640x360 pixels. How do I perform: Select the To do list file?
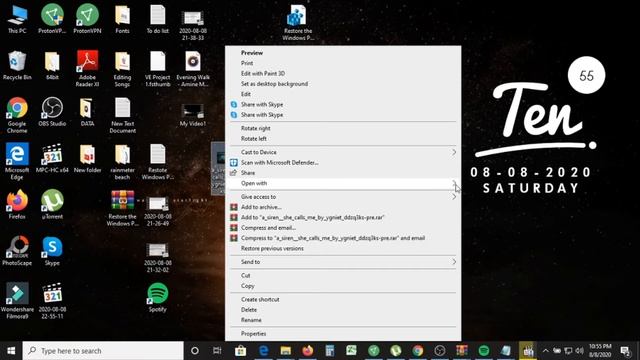coord(158,20)
